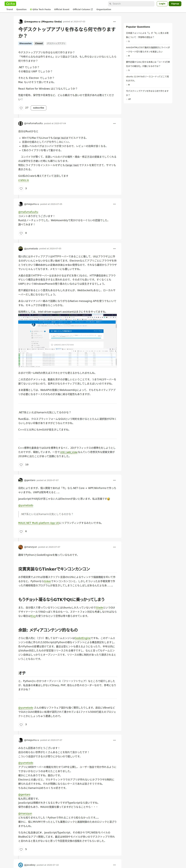Open the browser screenshot image in yumetodo's comment
Screen dimensions: 186x868
68,341
